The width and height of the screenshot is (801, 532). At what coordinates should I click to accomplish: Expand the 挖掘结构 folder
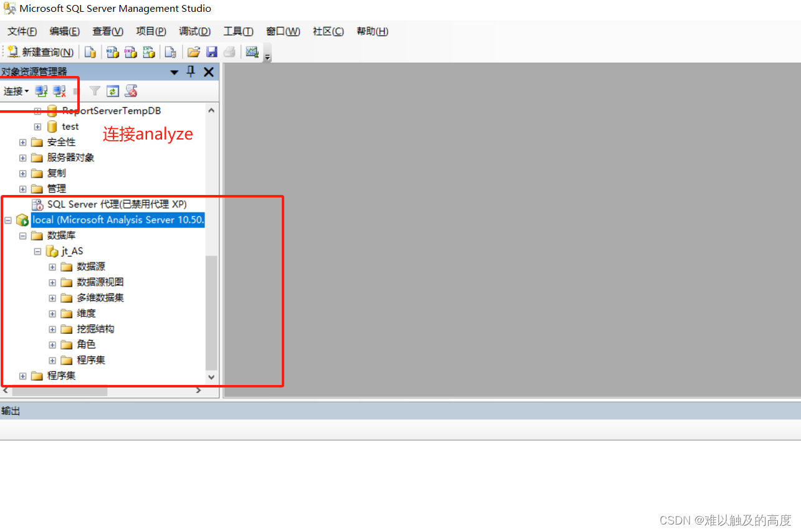tap(52, 329)
